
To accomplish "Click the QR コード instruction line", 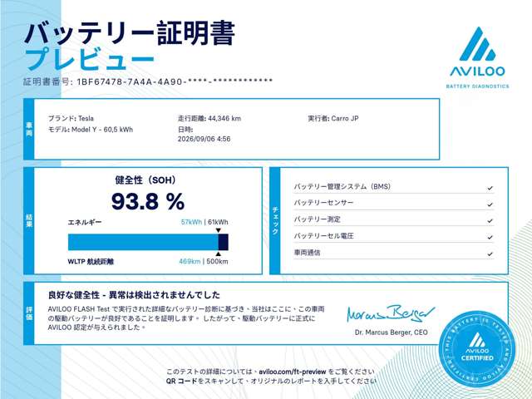I will coord(271,382).
